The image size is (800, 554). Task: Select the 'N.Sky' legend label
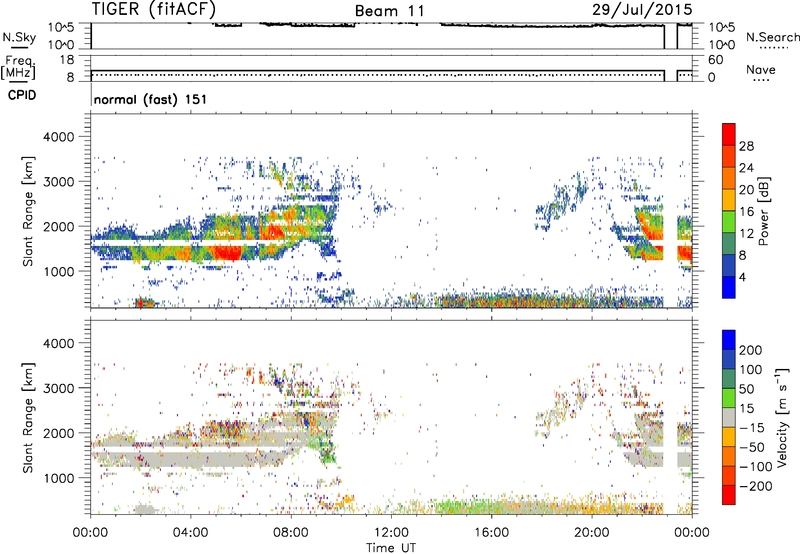coord(19,37)
